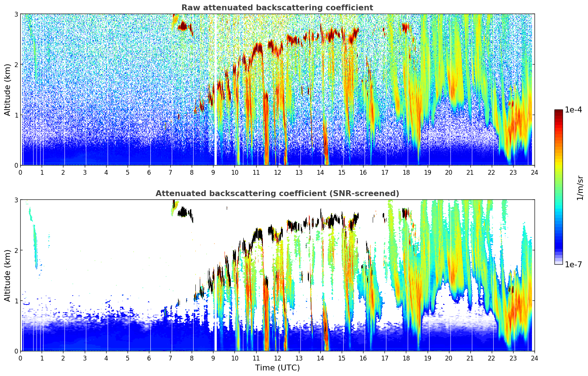Click the 'Raw attenuated backscattering coefficient' title

click(277, 8)
